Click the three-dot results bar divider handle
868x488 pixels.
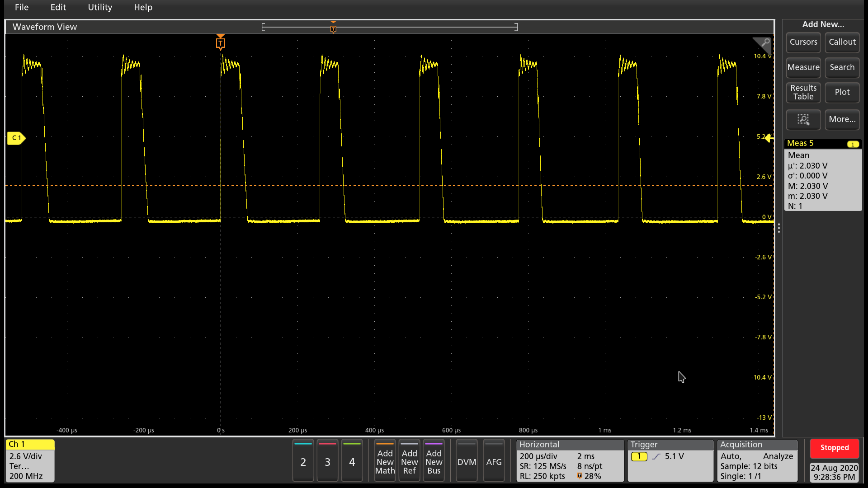click(779, 229)
